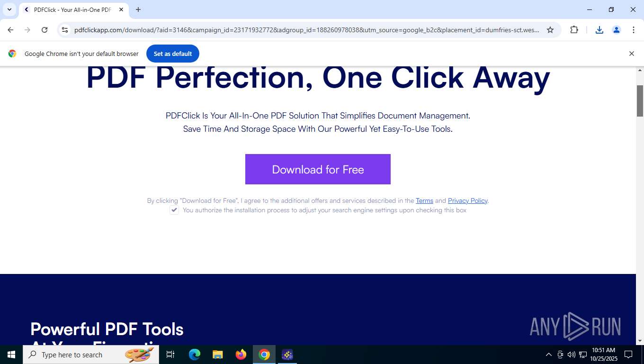Image resolution: width=644 pixels, height=364 pixels.
Task: Open Task View from the taskbar
Action: tap(170, 355)
